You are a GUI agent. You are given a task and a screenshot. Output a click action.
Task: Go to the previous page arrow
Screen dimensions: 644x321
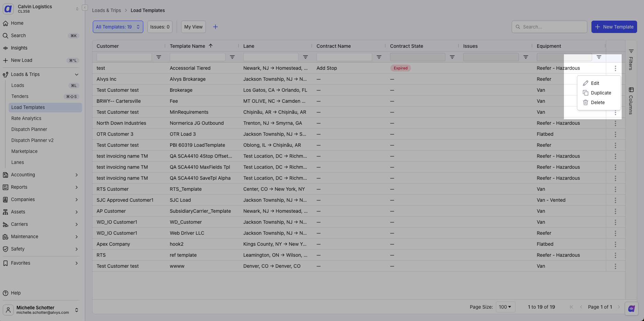[x=581, y=307]
